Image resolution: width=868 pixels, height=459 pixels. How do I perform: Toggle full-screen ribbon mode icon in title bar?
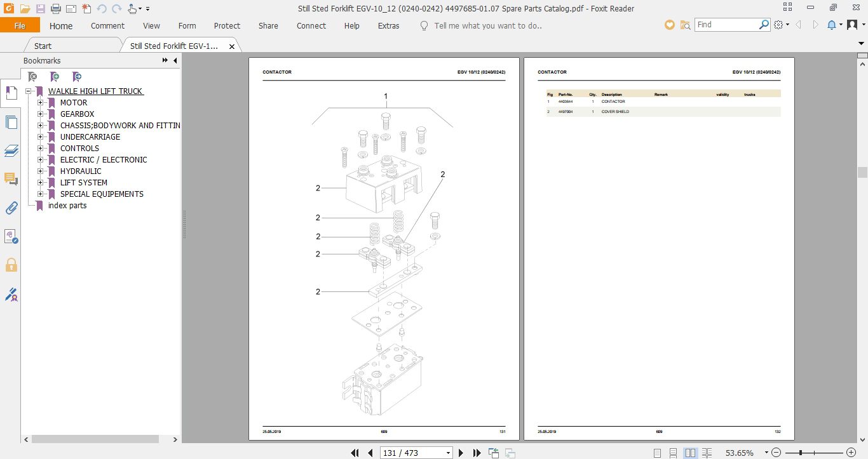[x=788, y=8]
